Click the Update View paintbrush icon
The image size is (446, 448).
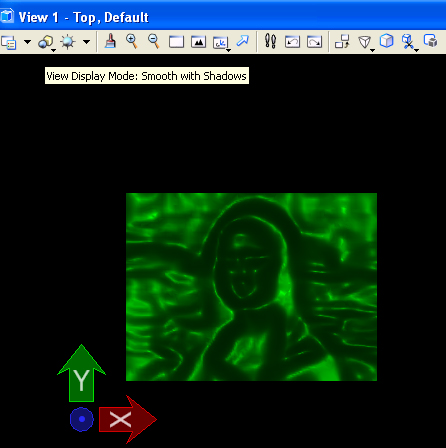pyautogui.click(x=110, y=42)
